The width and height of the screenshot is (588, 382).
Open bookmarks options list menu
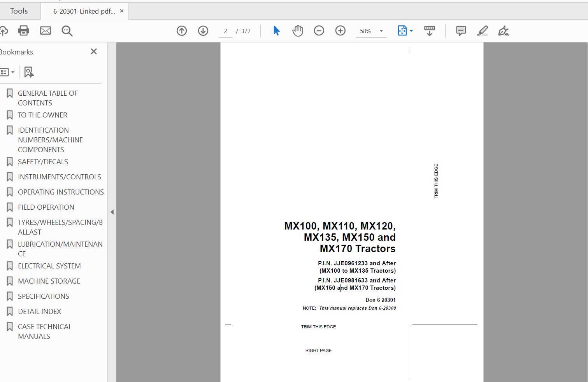click(x=7, y=72)
